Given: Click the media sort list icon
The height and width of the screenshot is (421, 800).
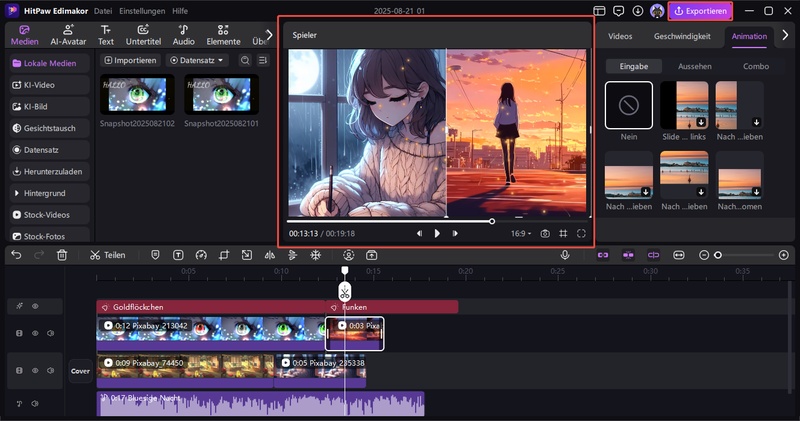Looking at the screenshot, I should (263, 60).
